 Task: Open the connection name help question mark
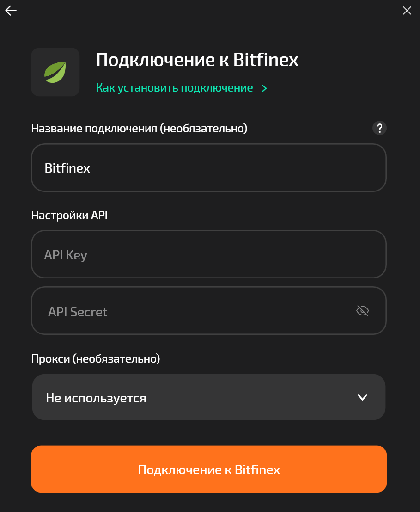[379, 128]
